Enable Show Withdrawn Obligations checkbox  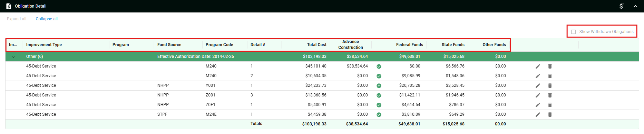574,32
